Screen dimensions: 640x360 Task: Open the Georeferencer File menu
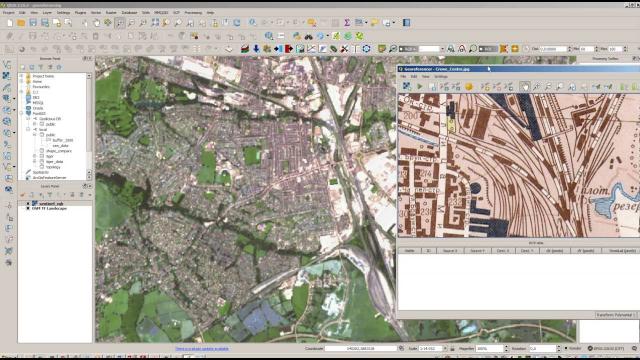[403, 76]
